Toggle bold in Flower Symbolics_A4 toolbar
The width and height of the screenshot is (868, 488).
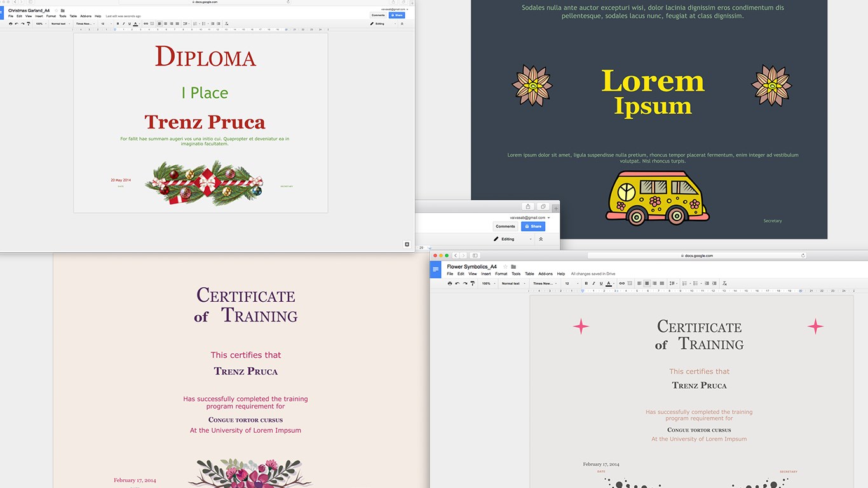[586, 283]
